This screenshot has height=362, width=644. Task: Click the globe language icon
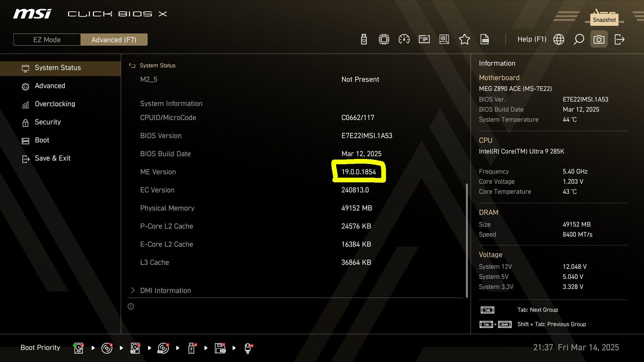point(559,40)
